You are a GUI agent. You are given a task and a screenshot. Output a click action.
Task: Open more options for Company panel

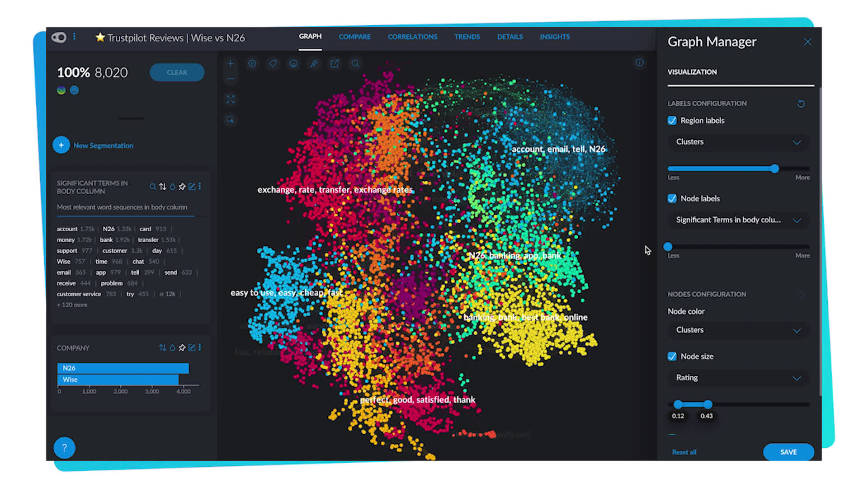[199, 347]
